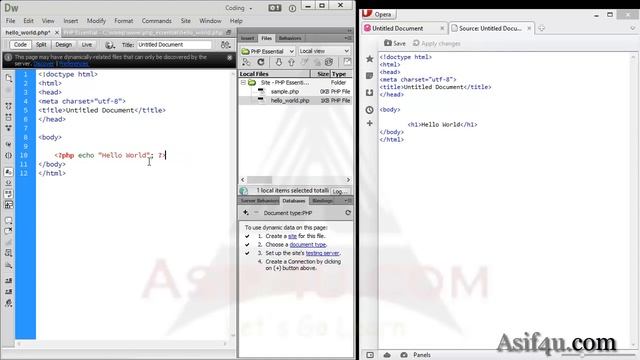Image resolution: width=640 pixels, height=360 pixels.
Task: Switch to Split view
Action: click(x=41, y=45)
